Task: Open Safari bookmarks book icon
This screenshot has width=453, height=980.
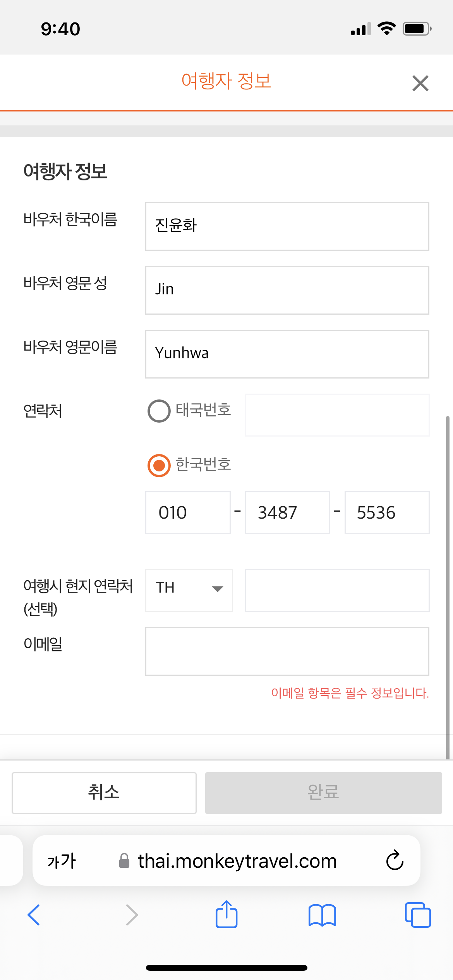Action: coord(322,915)
